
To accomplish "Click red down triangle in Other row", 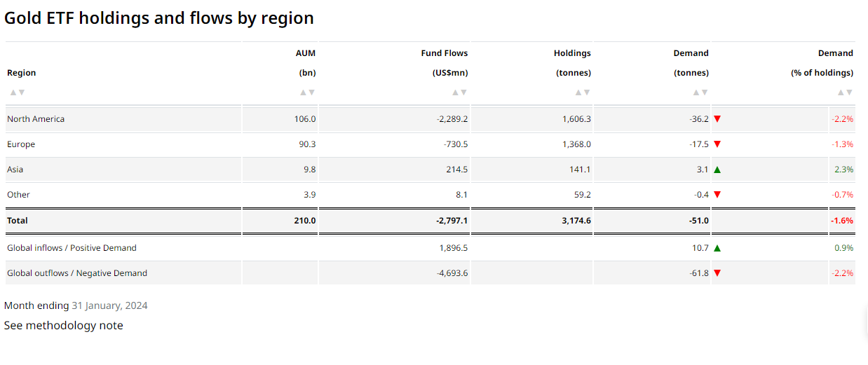I will [x=717, y=195].
